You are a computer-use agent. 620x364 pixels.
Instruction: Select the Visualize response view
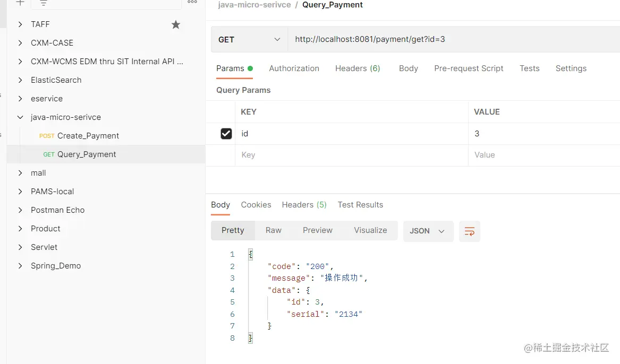[370, 230]
